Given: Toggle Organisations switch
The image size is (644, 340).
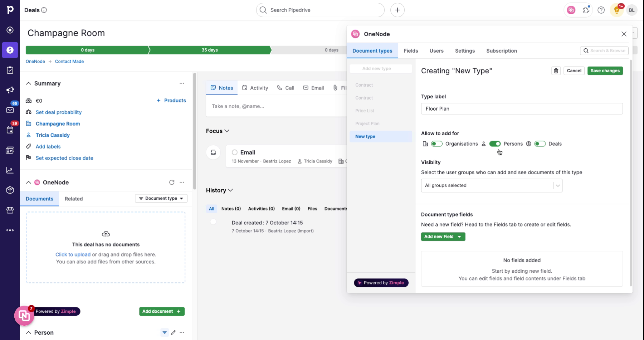Looking at the screenshot, I should [437, 144].
